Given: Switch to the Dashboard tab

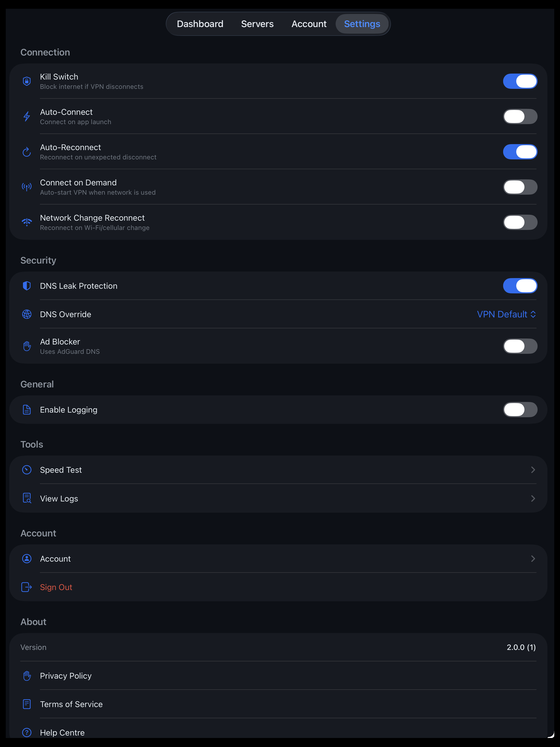Looking at the screenshot, I should pyautogui.click(x=200, y=24).
